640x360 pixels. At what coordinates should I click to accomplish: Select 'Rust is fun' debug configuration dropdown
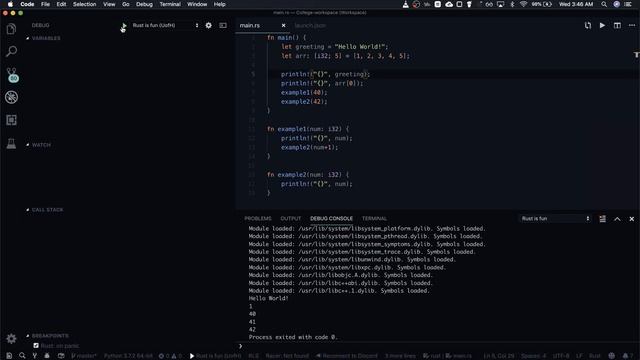[165, 25]
